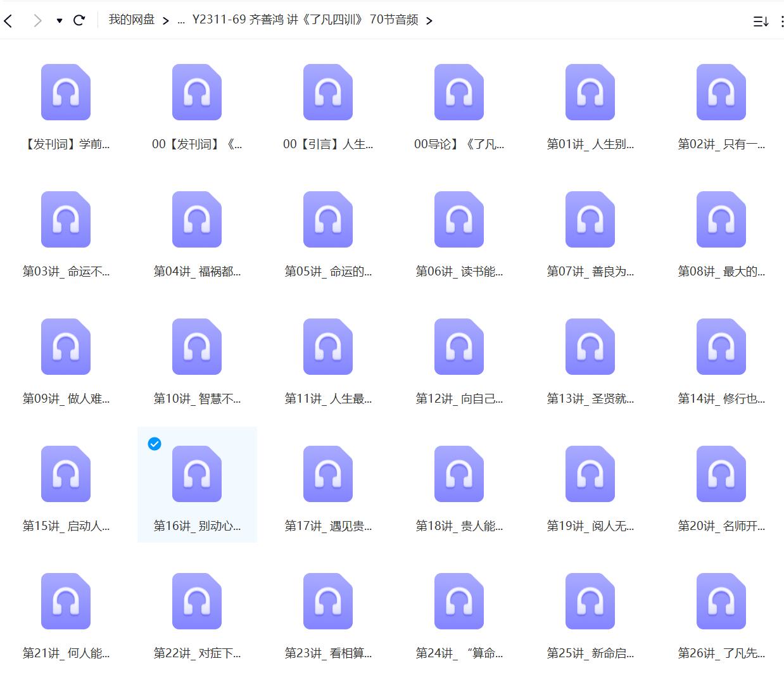The height and width of the screenshot is (680, 784).
Task: Open audio file 第21讲_何人能...
Action: tap(66, 601)
